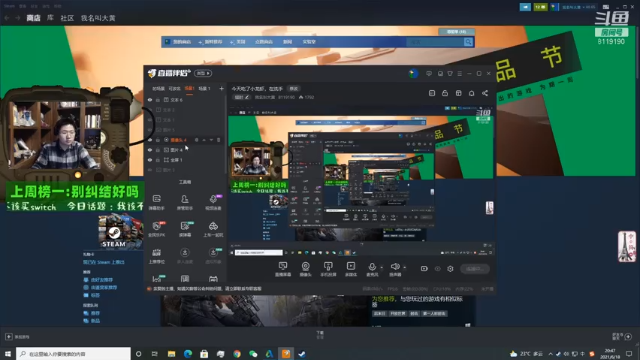
Task: Toggle eye visibility for 图片 4 source
Action: click(x=150, y=150)
